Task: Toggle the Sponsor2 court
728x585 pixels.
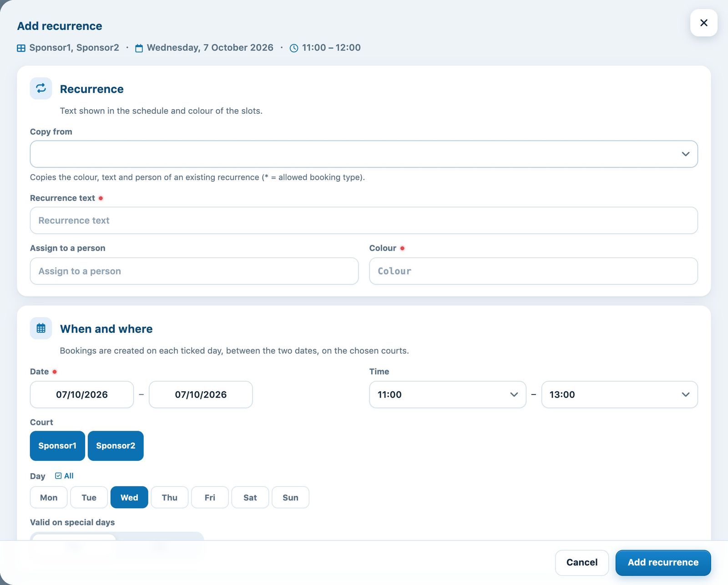Action: pyautogui.click(x=116, y=446)
